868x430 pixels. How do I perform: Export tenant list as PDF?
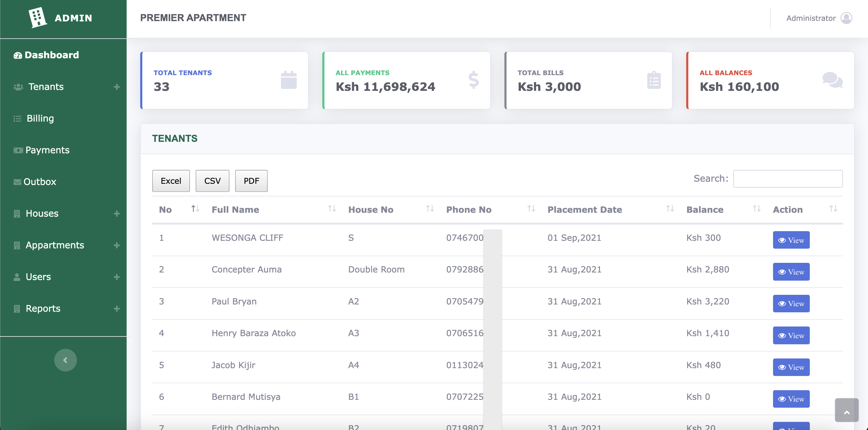point(251,181)
